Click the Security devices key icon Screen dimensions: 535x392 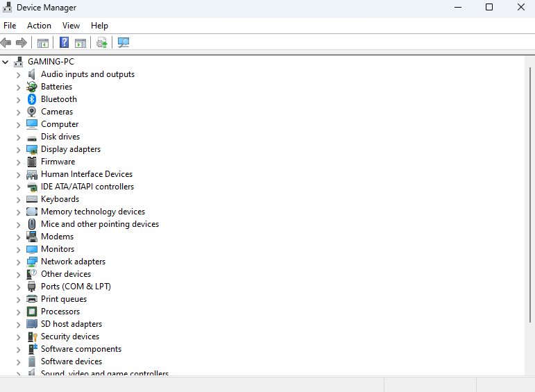coord(32,336)
